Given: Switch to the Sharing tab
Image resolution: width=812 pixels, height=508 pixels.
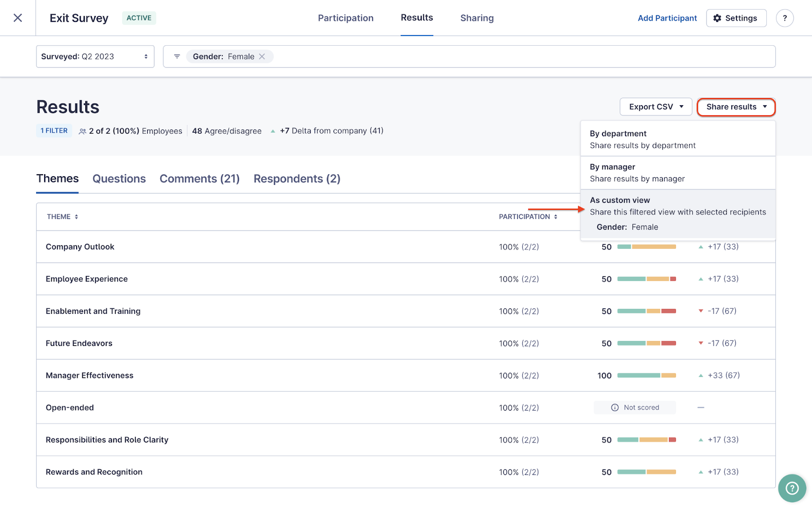Looking at the screenshot, I should click(477, 18).
